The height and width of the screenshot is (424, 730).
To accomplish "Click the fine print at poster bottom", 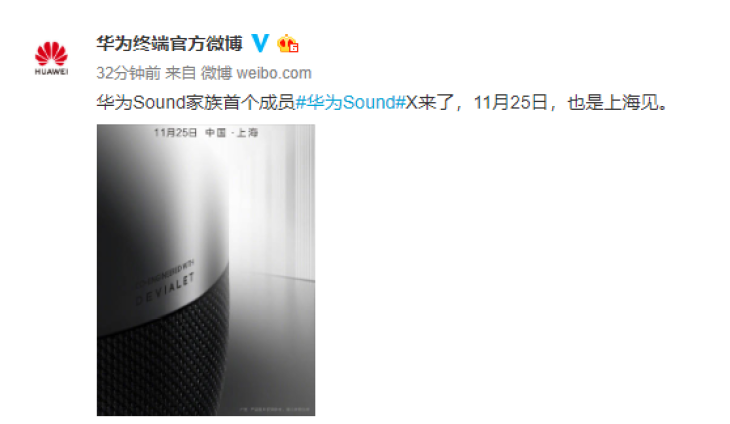I will click(x=275, y=409).
